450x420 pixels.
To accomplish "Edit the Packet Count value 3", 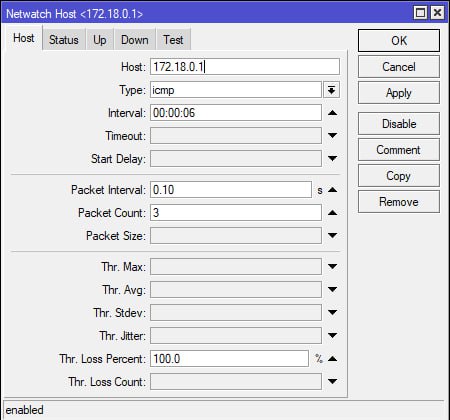I will click(236, 213).
